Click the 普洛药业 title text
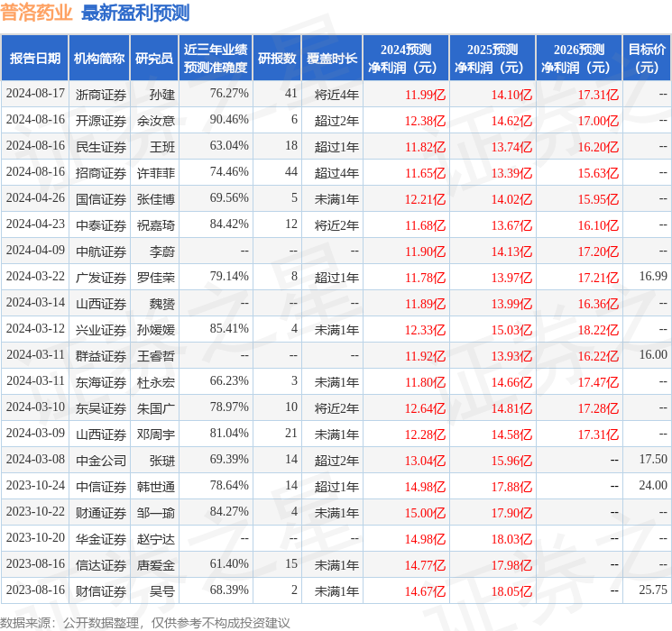 coord(36,13)
